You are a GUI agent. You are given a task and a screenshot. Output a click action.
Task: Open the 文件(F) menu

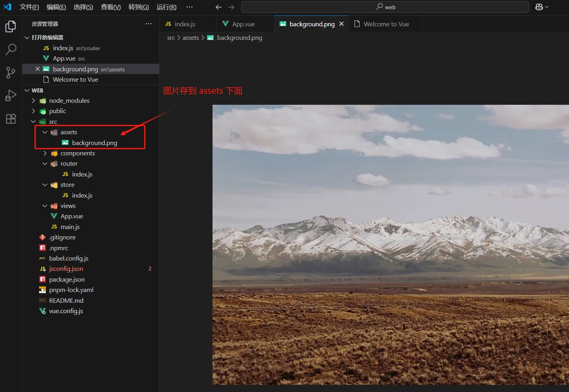29,7
